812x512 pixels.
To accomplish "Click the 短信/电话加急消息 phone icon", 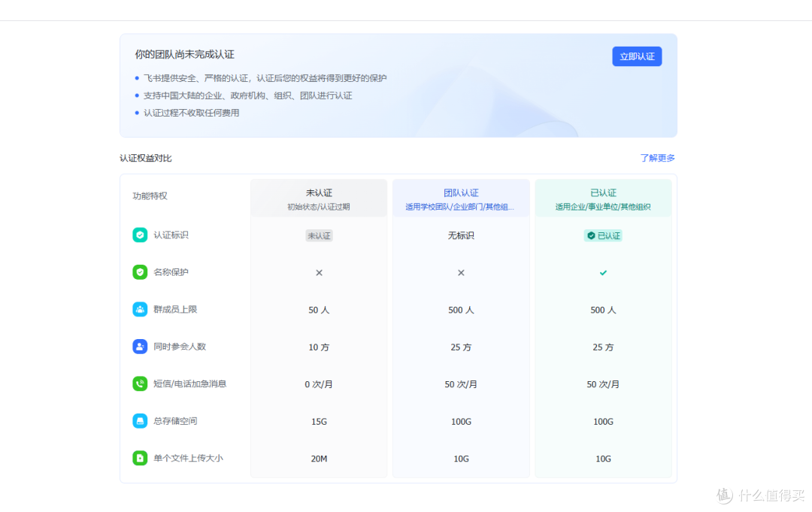I will click(x=140, y=383).
